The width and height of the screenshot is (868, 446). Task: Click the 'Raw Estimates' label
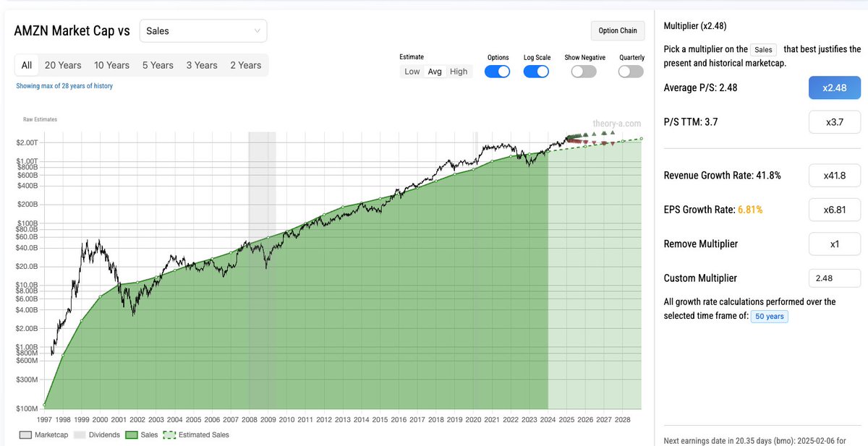40,119
